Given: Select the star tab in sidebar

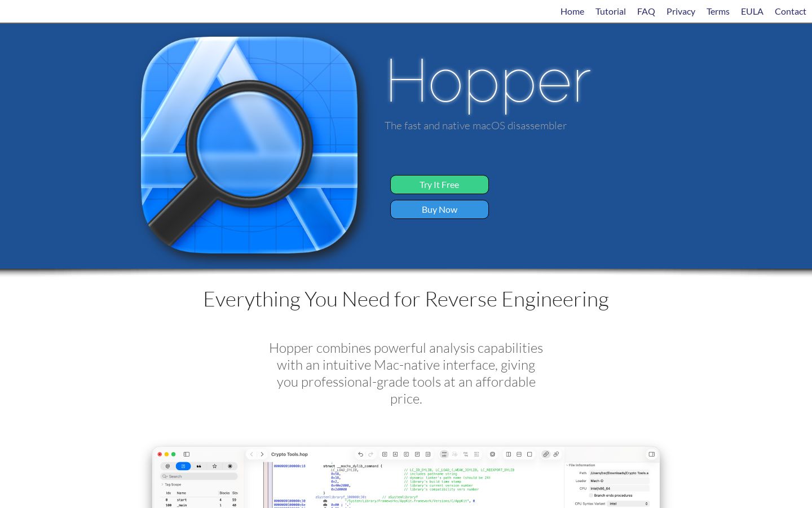Looking at the screenshot, I should coord(214,466).
